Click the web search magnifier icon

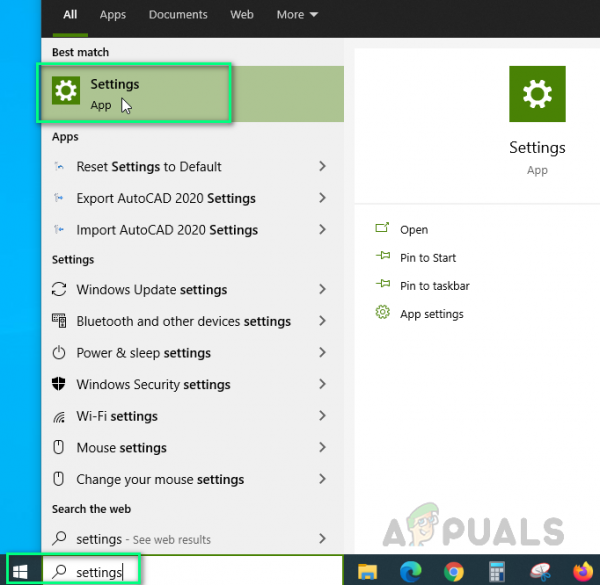pos(59,538)
